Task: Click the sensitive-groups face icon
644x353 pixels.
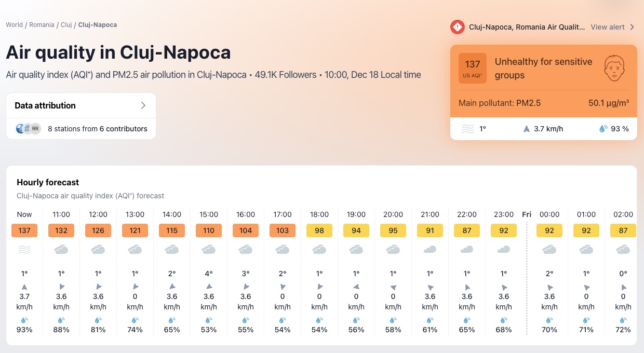Action: point(614,68)
